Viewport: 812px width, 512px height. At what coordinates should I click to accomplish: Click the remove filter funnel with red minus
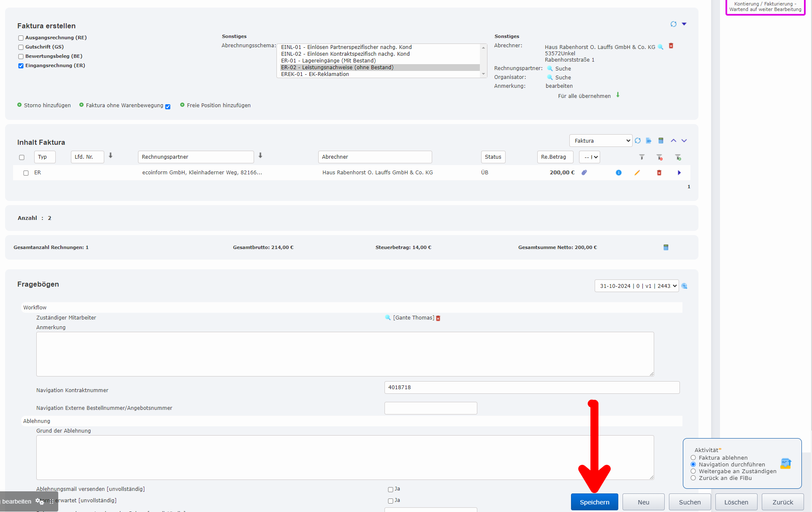[659, 157]
